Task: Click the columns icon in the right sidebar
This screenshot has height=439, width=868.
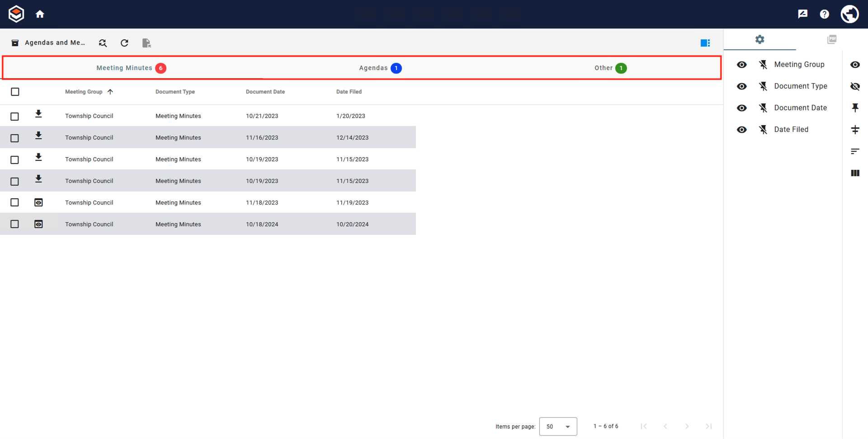Action: 855,173
